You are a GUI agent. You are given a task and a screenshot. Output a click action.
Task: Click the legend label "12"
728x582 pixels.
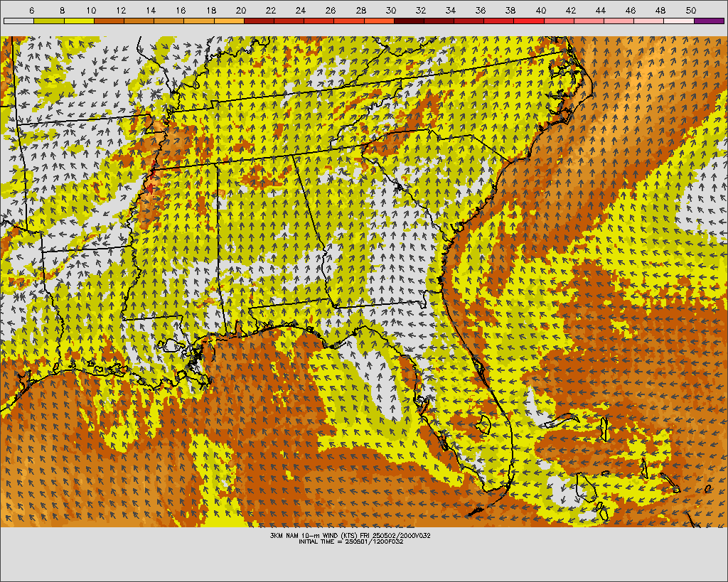tap(121, 10)
